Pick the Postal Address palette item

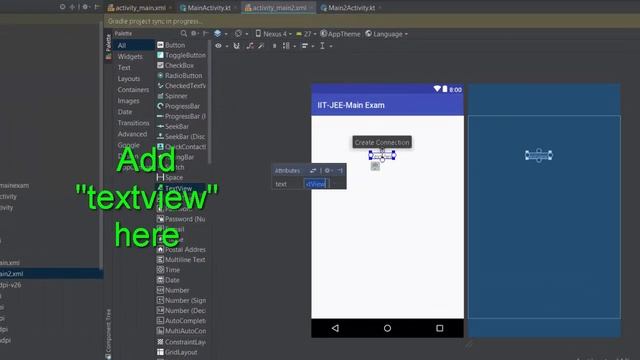point(181,249)
